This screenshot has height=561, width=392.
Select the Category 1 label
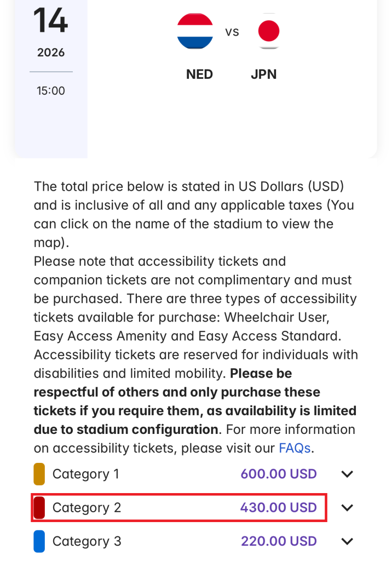point(85,474)
